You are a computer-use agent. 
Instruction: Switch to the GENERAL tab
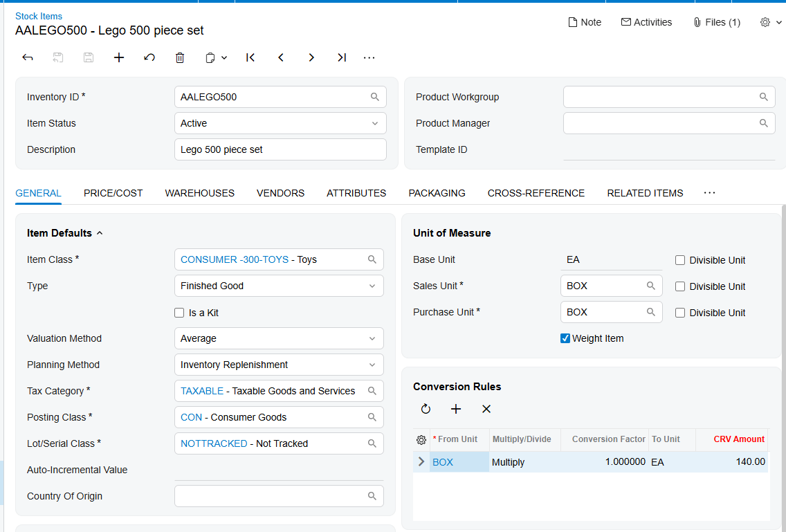38,193
